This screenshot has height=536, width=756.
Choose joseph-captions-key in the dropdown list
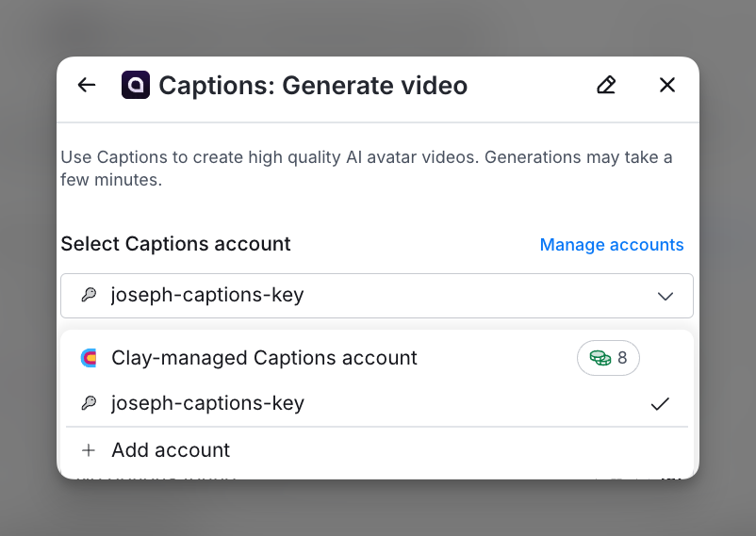pos(377,403)
